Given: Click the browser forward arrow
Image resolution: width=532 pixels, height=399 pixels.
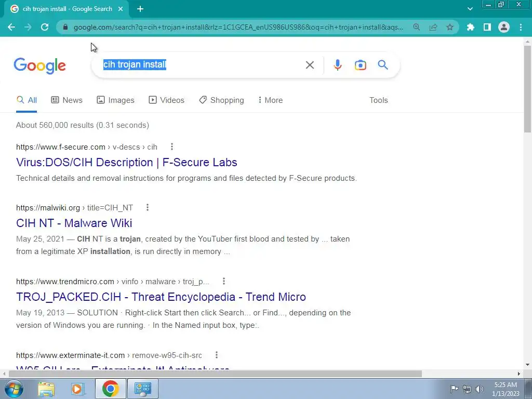Looking at the screenshot, I should pyautogui.click(x=28, y=27).
